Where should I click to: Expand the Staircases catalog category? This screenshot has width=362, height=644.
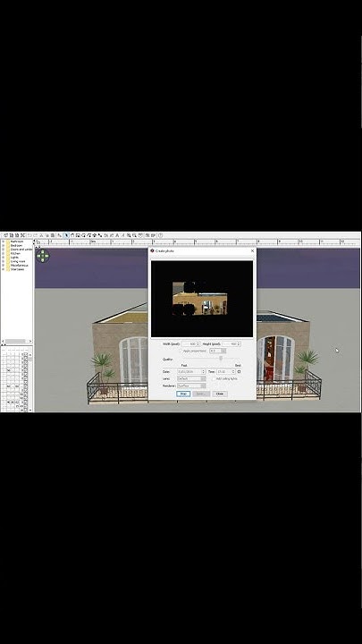pyautogui.click(x=4, y=269)
